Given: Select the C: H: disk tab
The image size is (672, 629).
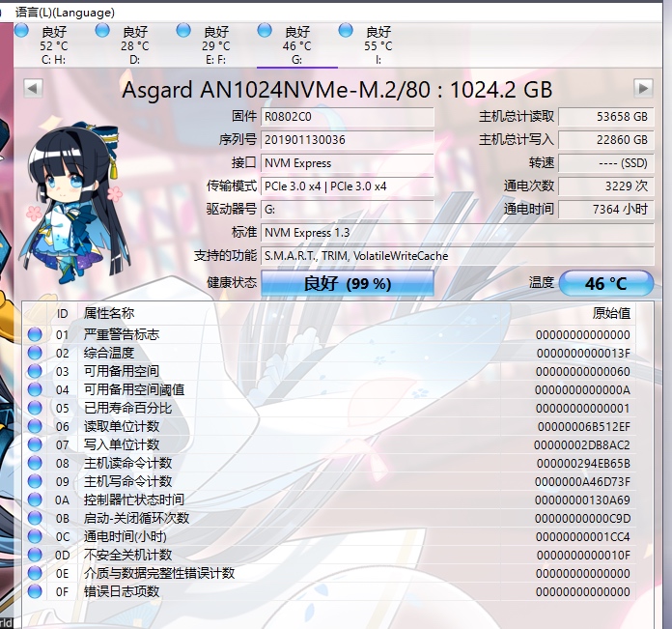Looking at the screenshot, I should pyautogui.click(x=54, y=45).
